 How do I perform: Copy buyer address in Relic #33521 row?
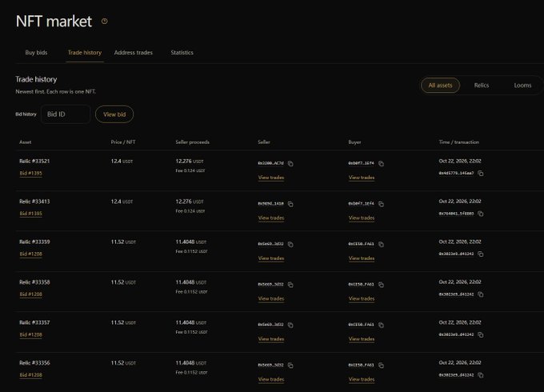[381, 163]
